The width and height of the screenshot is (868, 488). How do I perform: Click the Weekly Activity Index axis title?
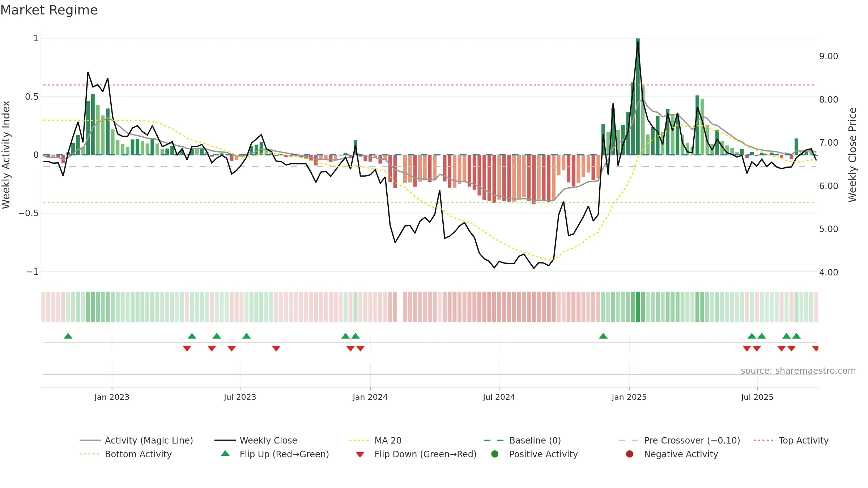[x=6, y=155]
